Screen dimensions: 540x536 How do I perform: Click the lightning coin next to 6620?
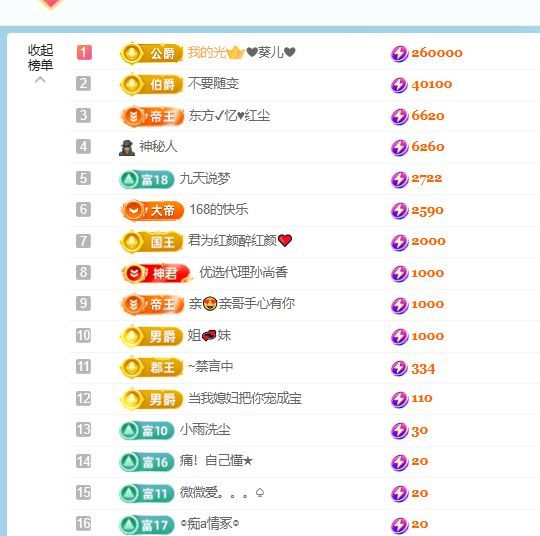[x=399, y=116]
